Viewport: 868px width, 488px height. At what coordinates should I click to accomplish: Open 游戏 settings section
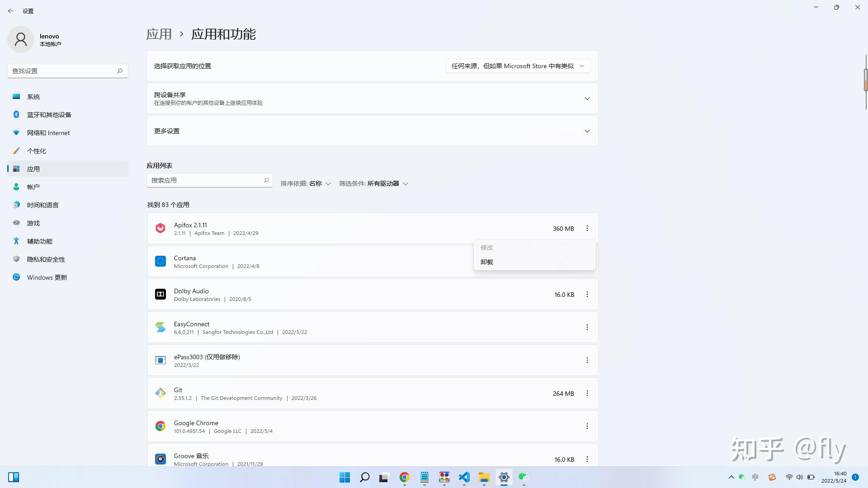tap(68, 223)
